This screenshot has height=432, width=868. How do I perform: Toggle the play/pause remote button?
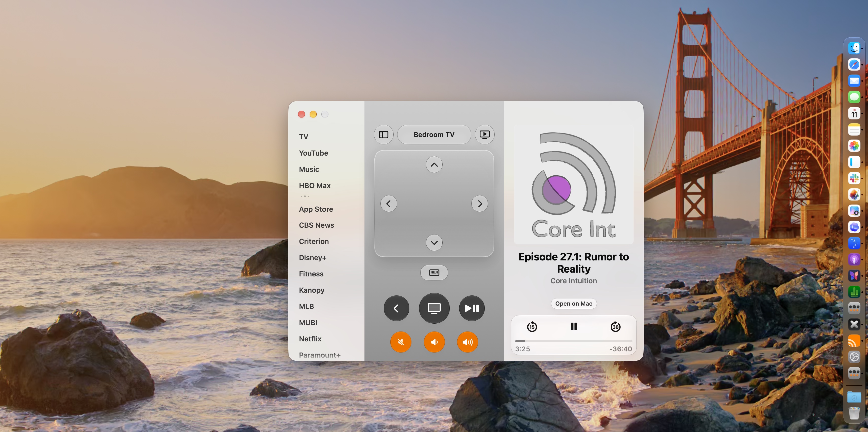[x=472, y=308]
